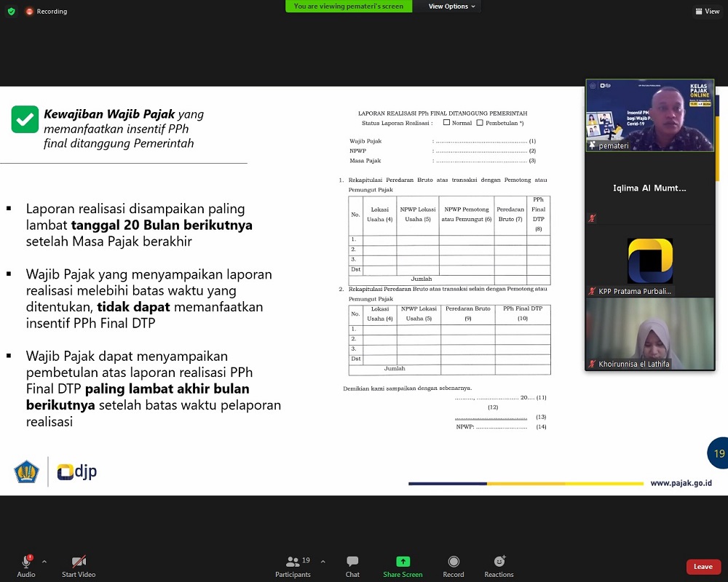Click the green checkmark beside Kewajiban Wajib Pajak
Viewport: 728px width, 582px height.
(25, 119)
